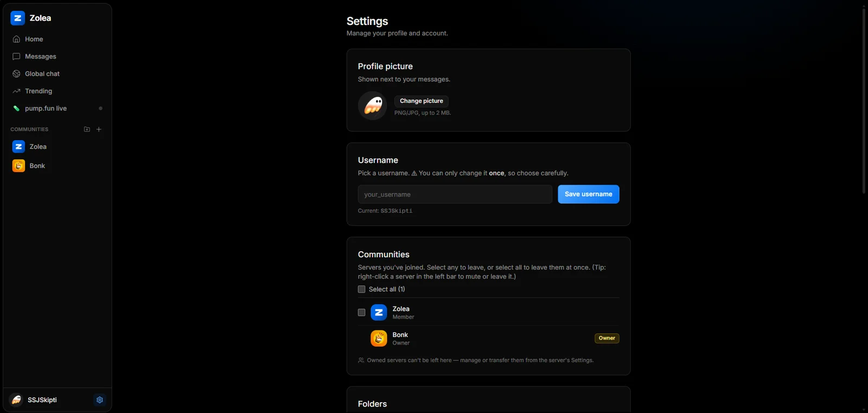Click the Bonk Owner row text

click(x=401, y=339)
